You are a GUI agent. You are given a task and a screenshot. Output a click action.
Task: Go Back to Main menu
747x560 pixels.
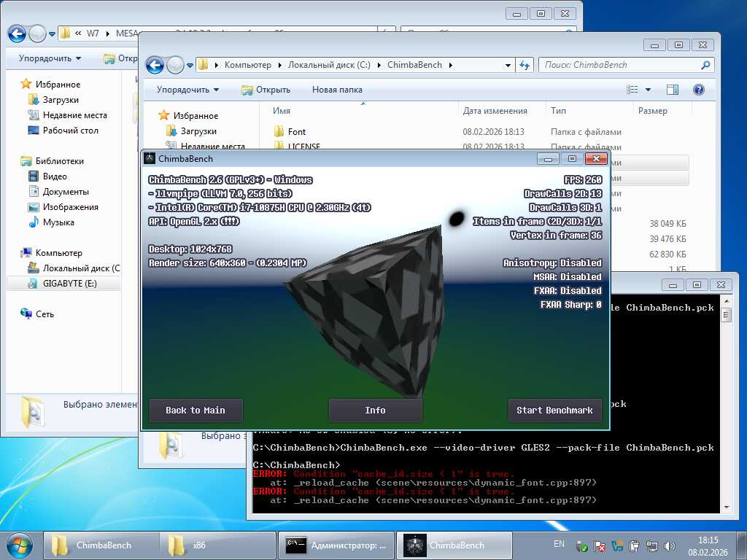(196, 410)
